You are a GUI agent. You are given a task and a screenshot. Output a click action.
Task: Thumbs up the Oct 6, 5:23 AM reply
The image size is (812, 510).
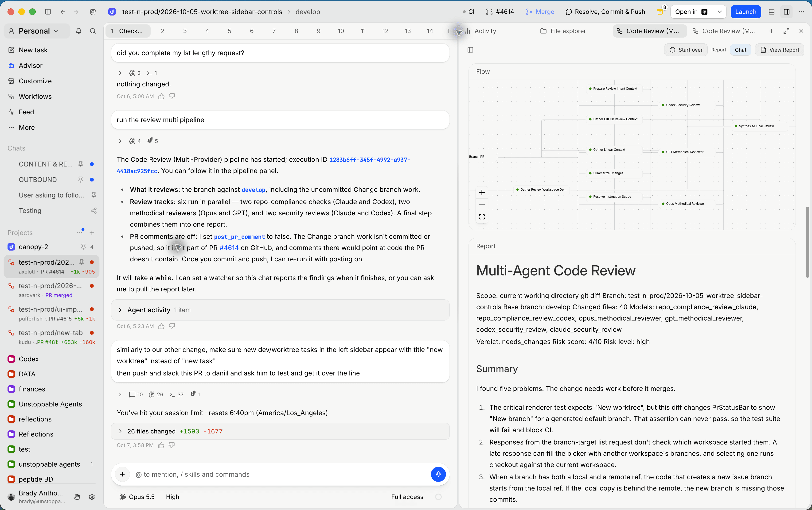(x=161, y=326)
